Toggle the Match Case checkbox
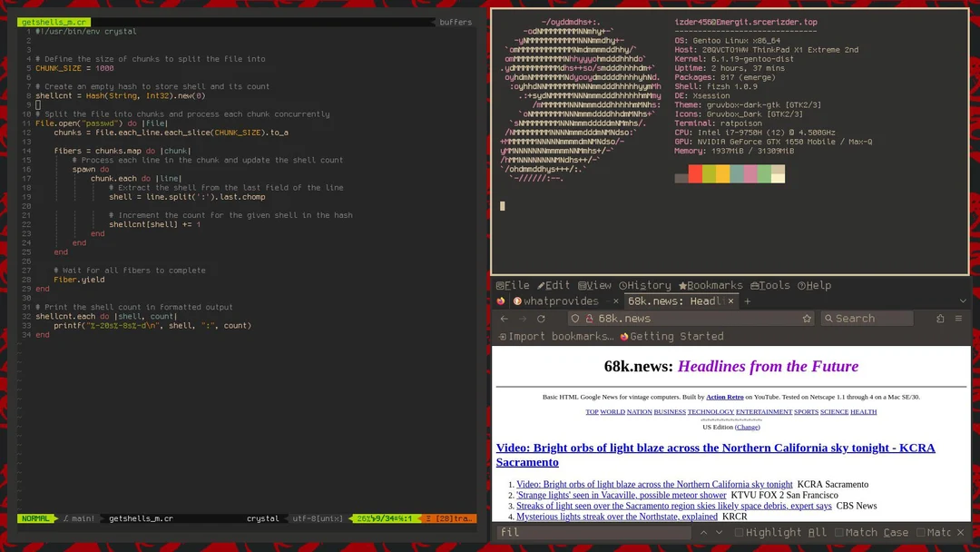980x552 pixels. pyautogui.click(x=839, y=532)
